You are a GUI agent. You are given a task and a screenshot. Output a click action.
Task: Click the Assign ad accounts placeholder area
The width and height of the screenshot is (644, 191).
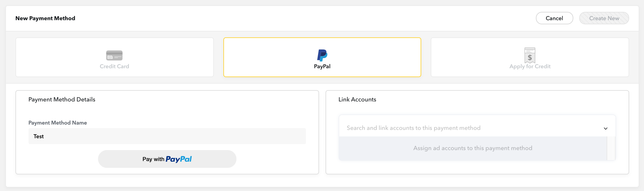click(x=473, y=148)
